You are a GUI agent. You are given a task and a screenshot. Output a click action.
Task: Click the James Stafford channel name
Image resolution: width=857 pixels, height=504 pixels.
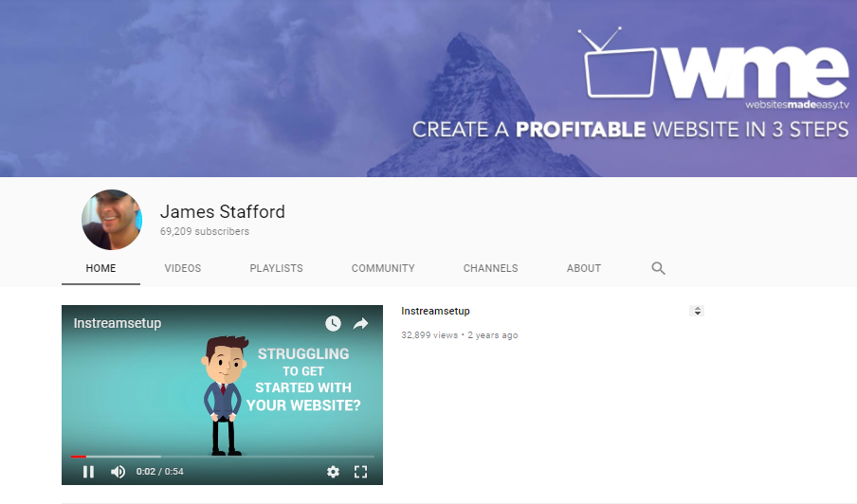223,211
